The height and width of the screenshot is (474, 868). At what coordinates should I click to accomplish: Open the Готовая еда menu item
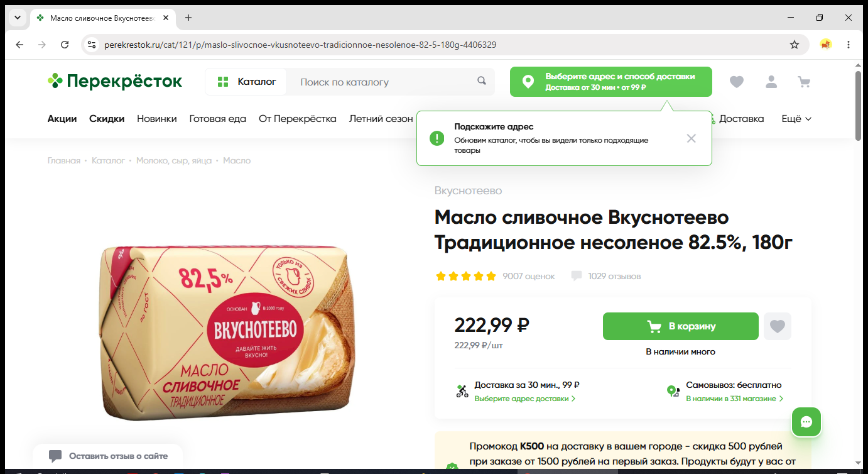[x=218, y=118]
